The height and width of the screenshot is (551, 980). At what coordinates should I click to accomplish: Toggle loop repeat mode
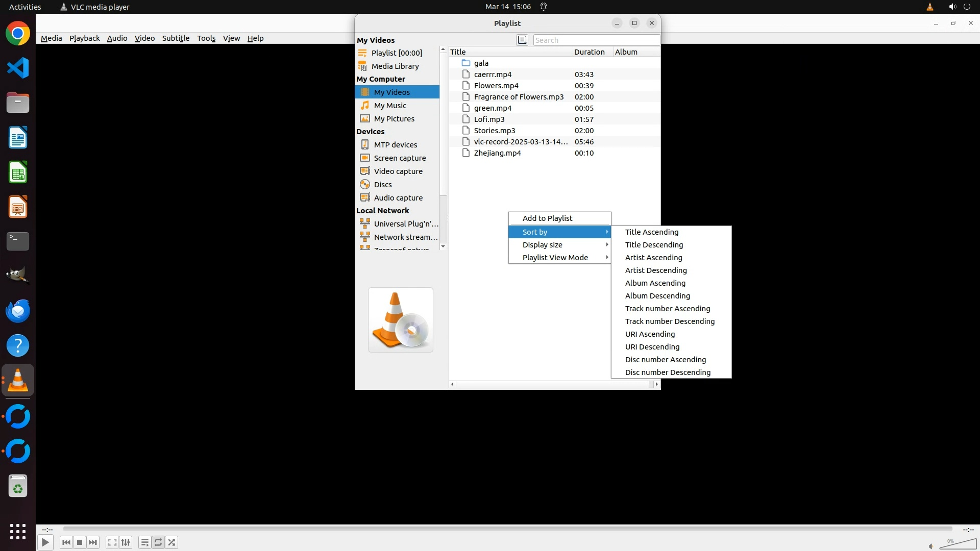158,542
